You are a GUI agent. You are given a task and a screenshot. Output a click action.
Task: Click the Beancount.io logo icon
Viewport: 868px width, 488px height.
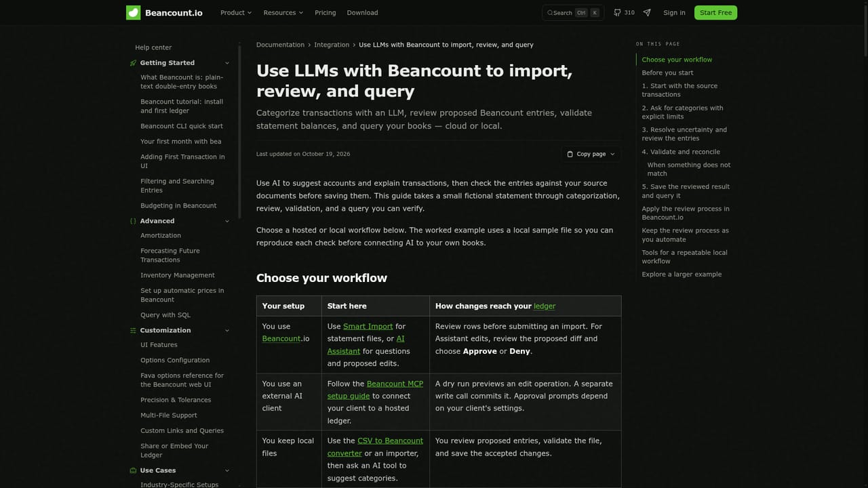pos(133,12)
